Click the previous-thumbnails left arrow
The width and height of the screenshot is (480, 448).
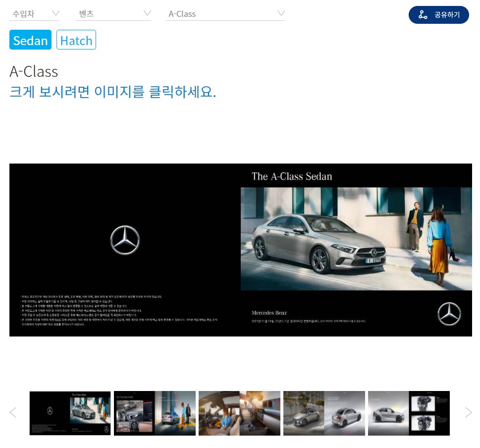(13, 412)
